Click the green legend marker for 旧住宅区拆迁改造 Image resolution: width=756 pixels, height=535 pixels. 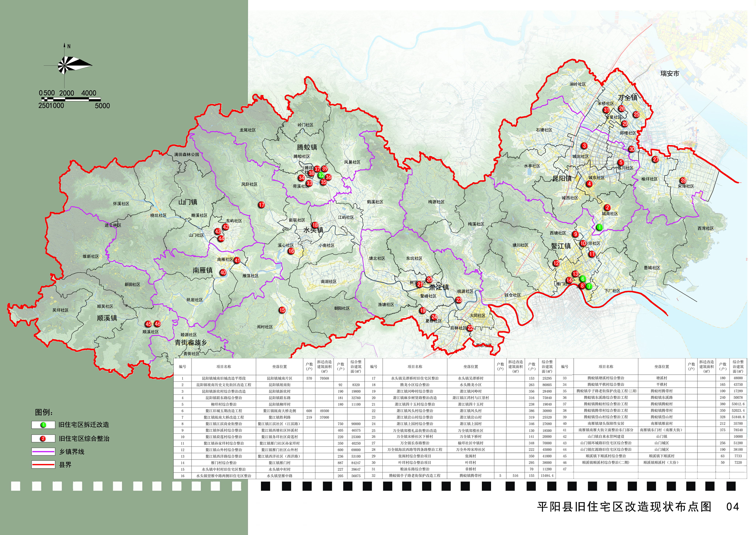43,425
